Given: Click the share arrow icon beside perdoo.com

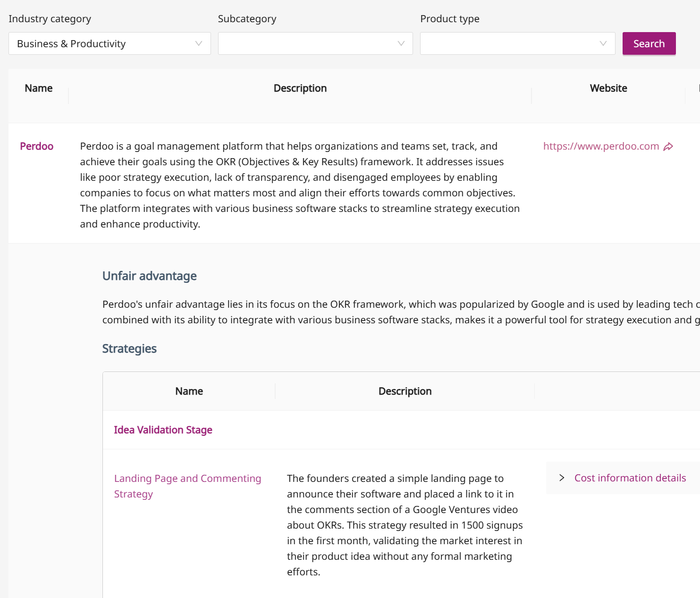Looking at the screenshot, I should tap(668, 147).
